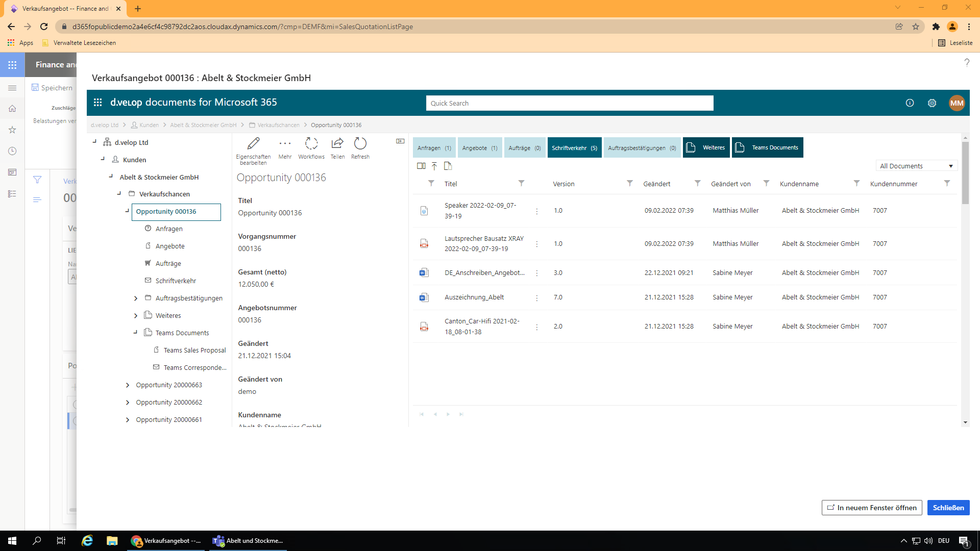Open PDF icon of Canton_Car-Hifi document
Viewport: 980px width, 551px height.
click(x=424, y=327)
